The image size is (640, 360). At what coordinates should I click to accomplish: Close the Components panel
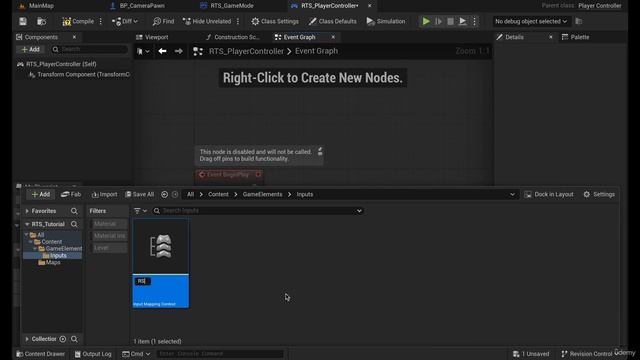[74, 37]
